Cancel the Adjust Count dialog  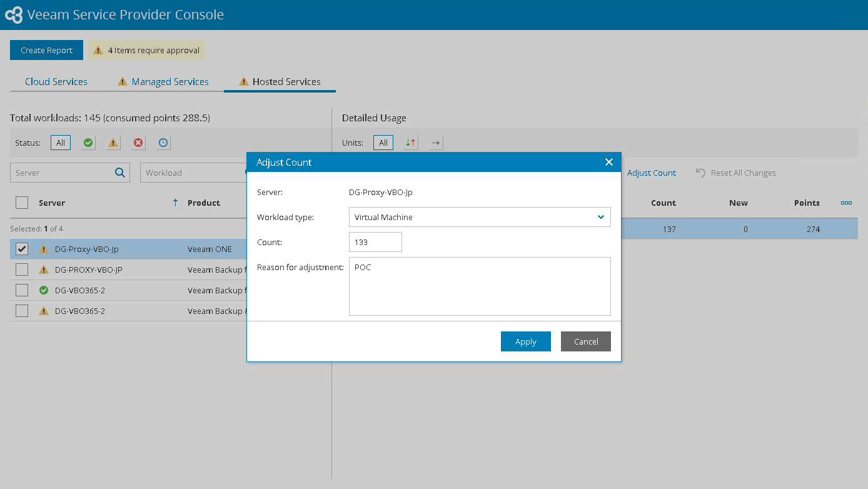(586, 341)
